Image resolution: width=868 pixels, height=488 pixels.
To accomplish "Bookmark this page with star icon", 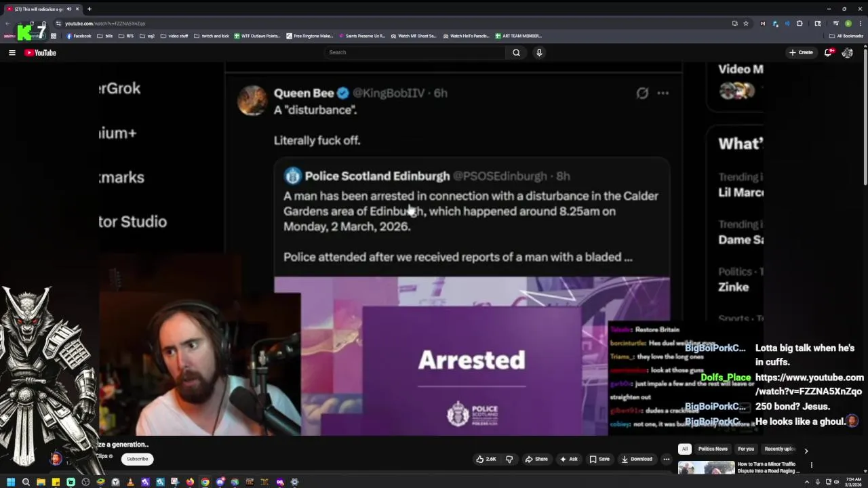I will tap(746, 23).
